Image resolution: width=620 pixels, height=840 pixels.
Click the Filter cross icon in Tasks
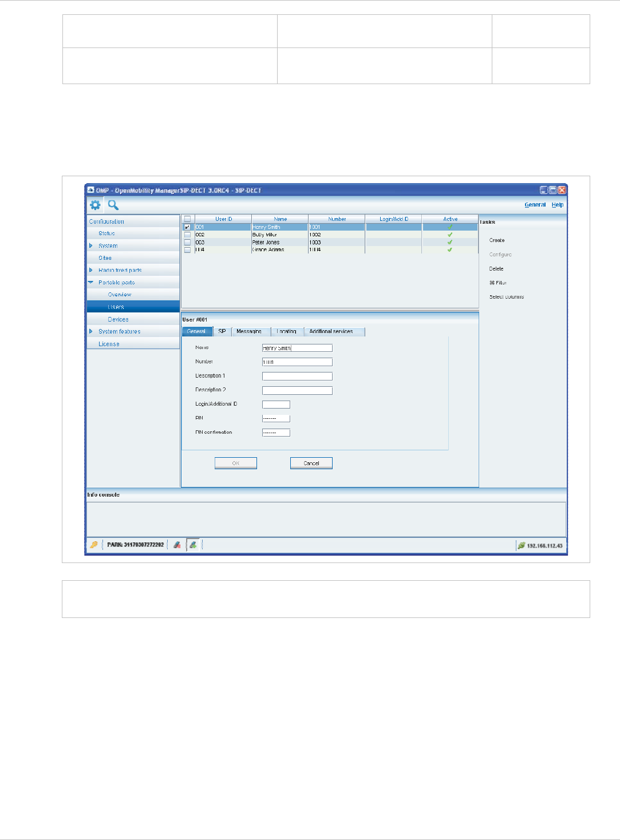(492, 283)
